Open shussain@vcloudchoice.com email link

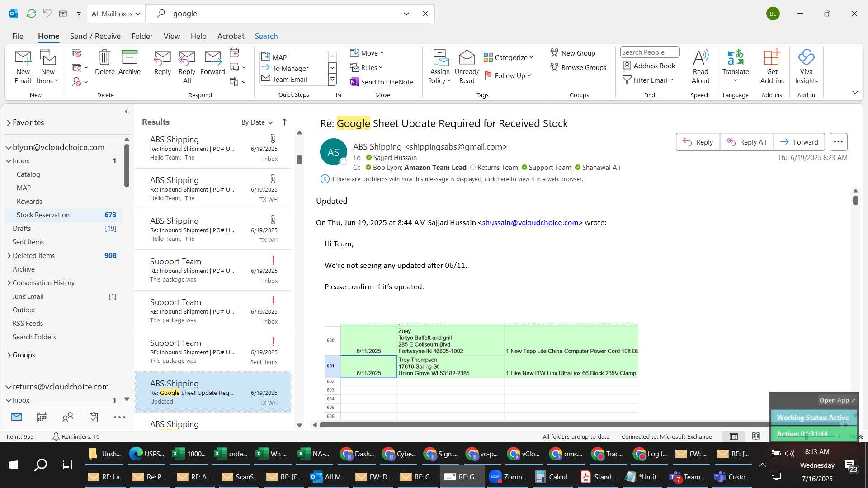point(530,222)
